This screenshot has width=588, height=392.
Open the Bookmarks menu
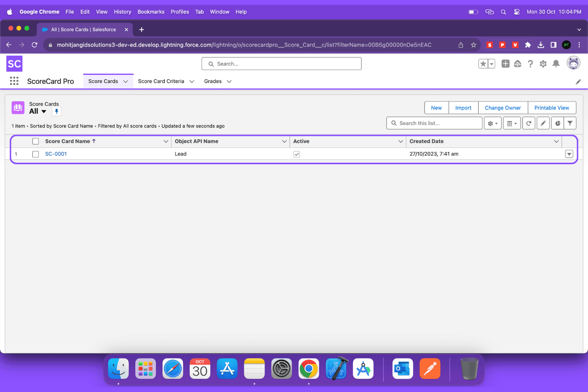(151, 12)
